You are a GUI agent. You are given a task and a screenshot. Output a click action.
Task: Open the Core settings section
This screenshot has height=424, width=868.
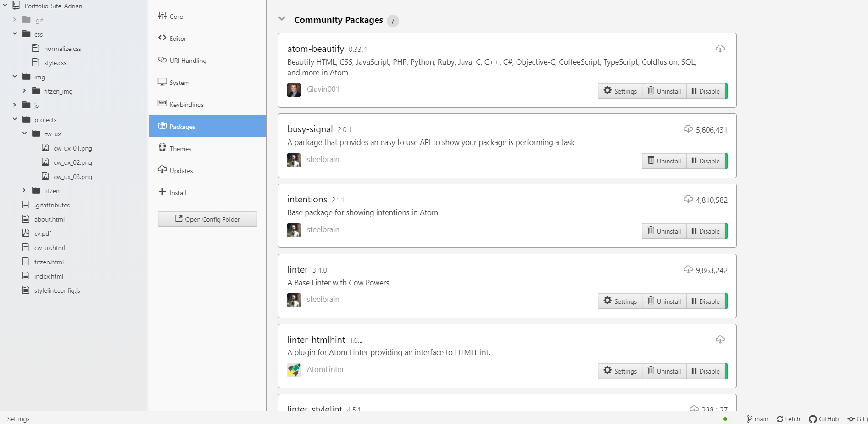tap(207, 17)
